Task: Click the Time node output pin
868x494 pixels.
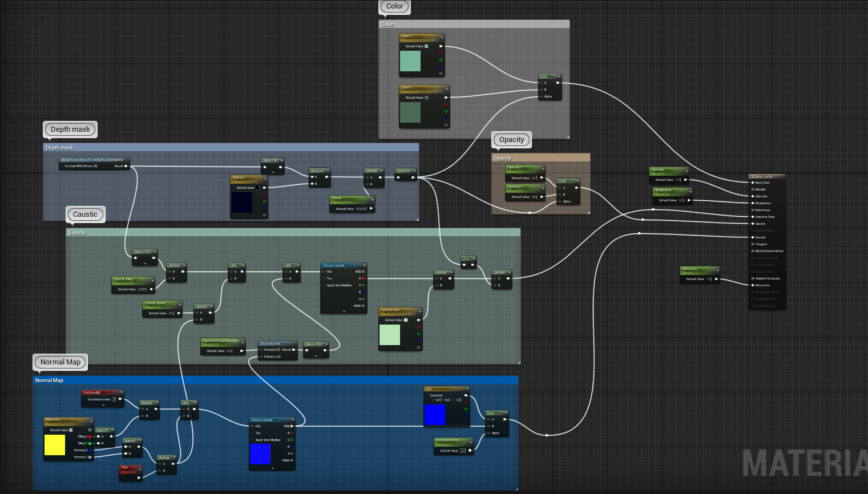Action: (x=139, y=477)
